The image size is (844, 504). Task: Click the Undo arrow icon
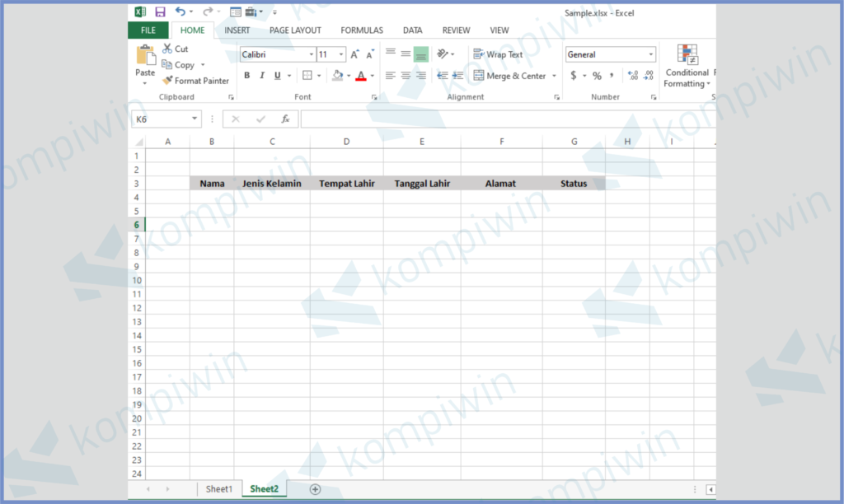click(181, 12)
